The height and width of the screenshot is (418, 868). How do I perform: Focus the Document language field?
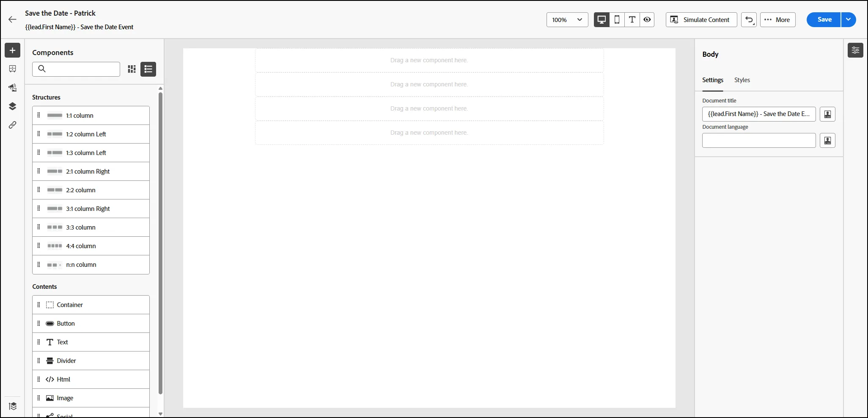click(x=759, y=141)
